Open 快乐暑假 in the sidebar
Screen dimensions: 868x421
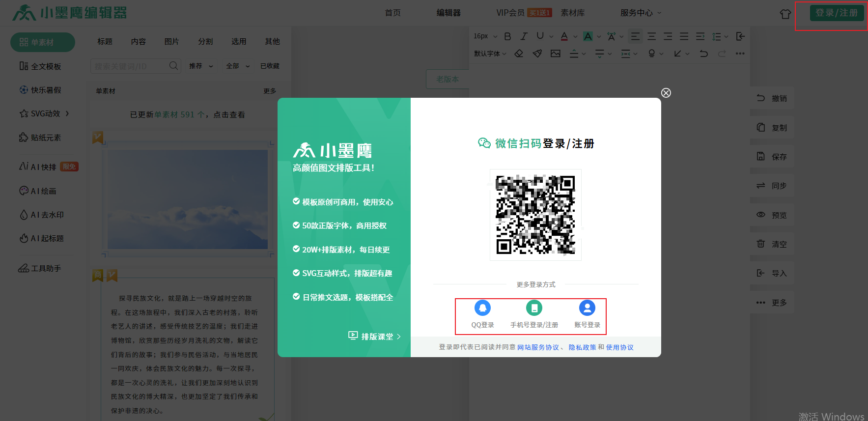pyautogui.click(x=40, y=90)
